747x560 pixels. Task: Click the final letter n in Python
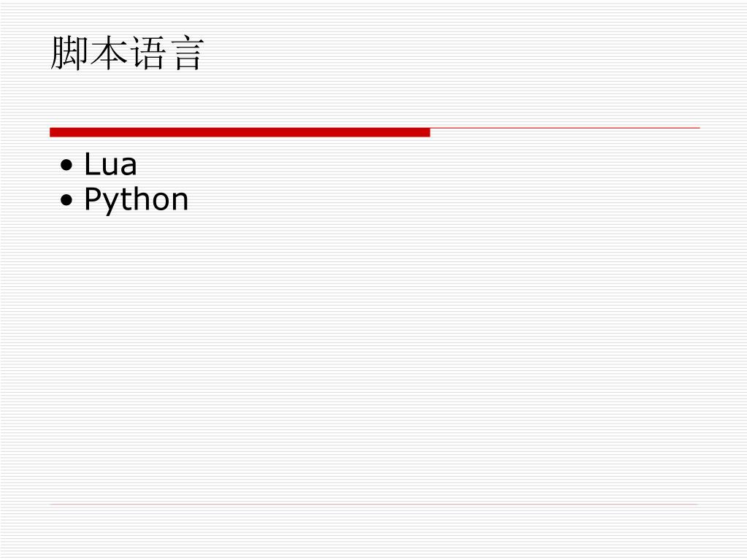point(180,202)
